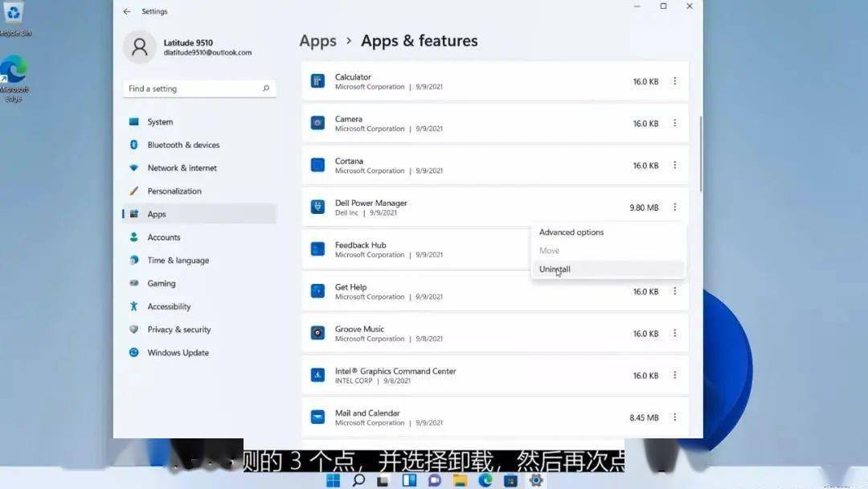Open Recycle Bin on the desktop
This screenshot has width=868, height=489.
pyautogui.click(x=14, y=18)
